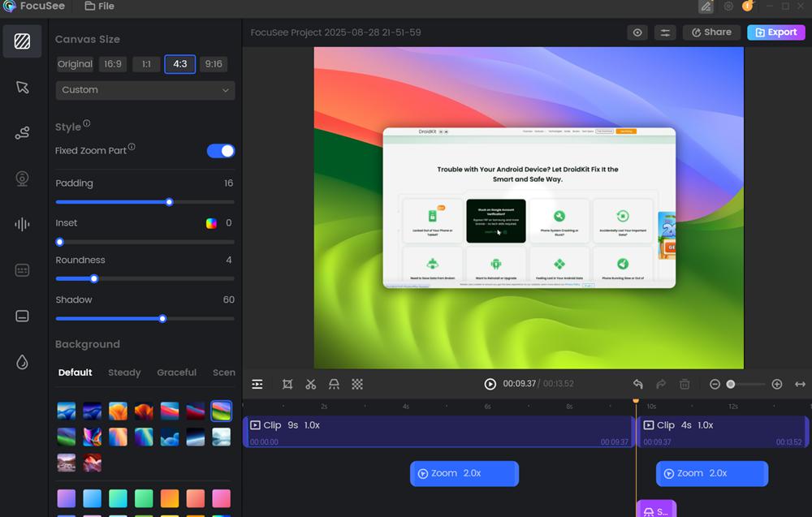Open the gear settings in title bar
The image size is (812, 517).
[728, 6]
